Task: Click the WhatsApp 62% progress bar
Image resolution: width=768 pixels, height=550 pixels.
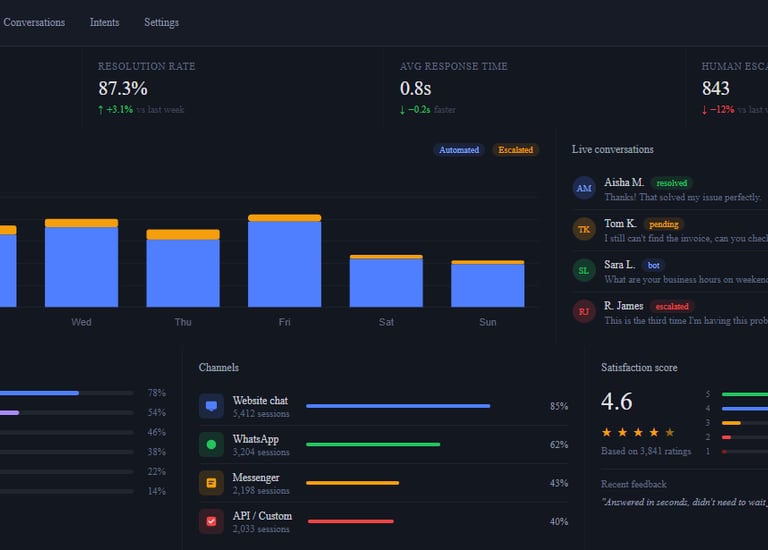Action: (x=373, y=445)
